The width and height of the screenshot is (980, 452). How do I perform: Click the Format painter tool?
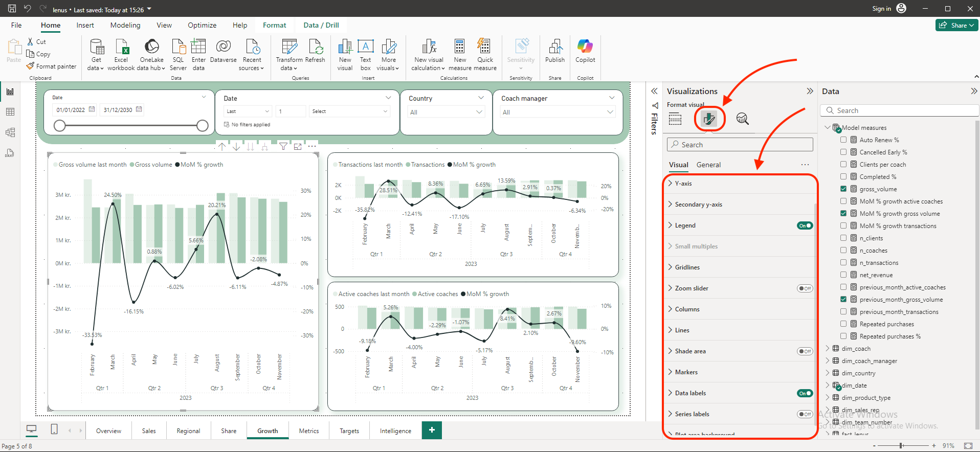click(52, 66)
